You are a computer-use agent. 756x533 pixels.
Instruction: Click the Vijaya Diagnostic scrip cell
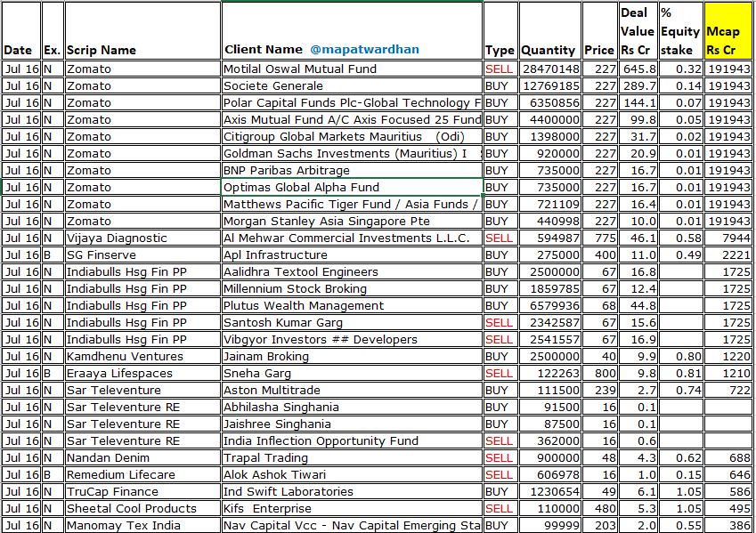pos(142,238)
